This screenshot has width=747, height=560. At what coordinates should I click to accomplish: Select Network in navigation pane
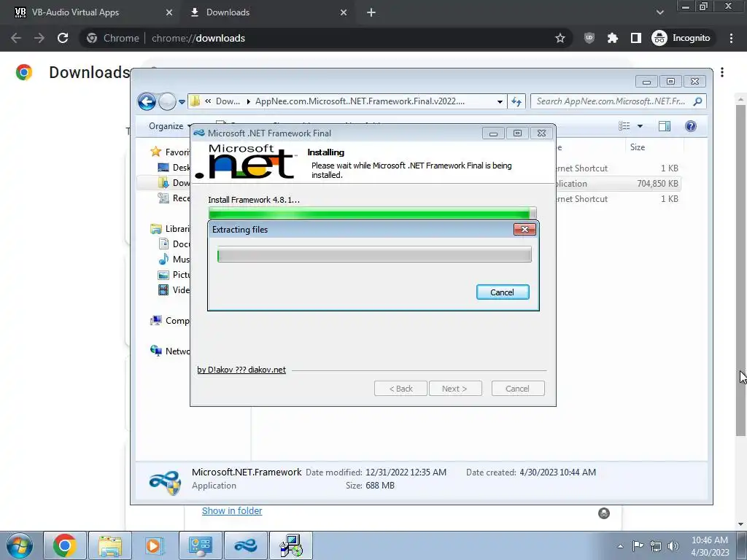coord(171,351)
